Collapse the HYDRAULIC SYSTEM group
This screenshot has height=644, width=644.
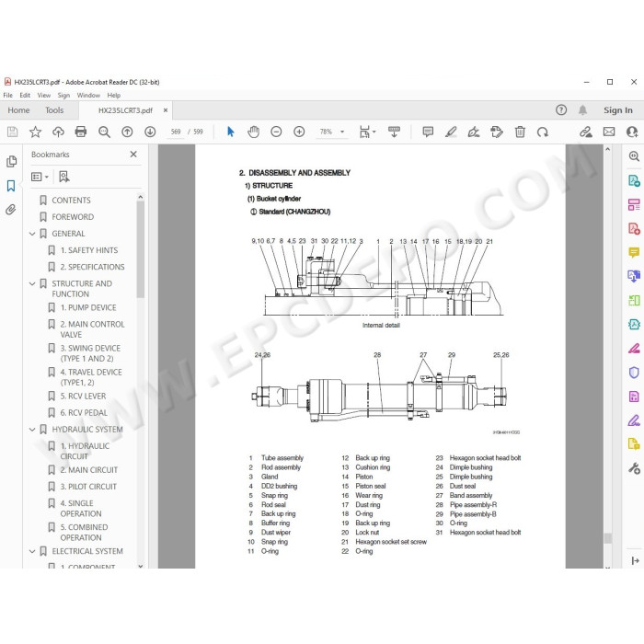pos(32,430)
